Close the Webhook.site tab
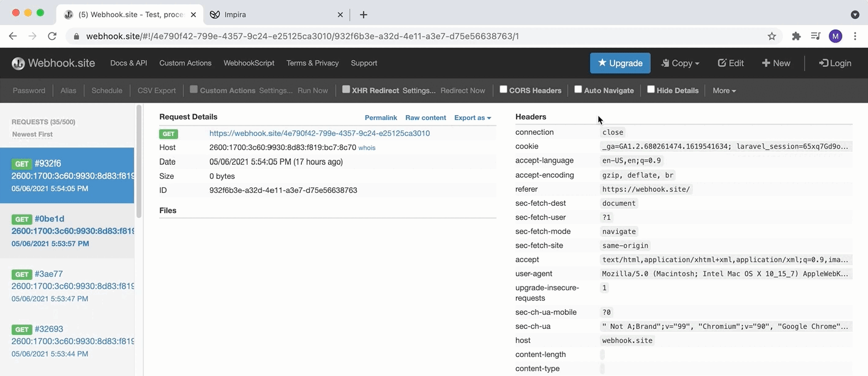 193,14
